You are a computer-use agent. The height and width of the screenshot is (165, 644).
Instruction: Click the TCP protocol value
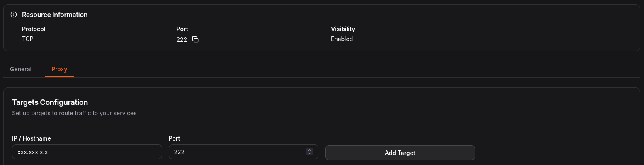coord(28,39)
